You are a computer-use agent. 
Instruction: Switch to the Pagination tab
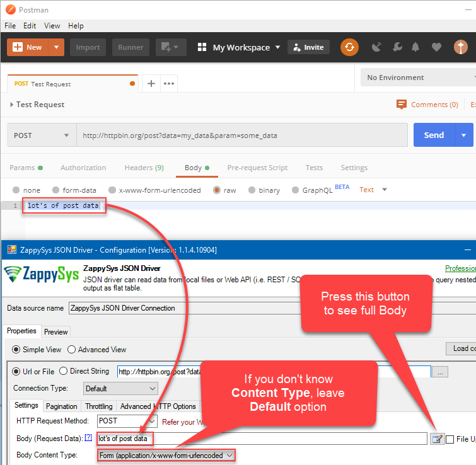62,406
